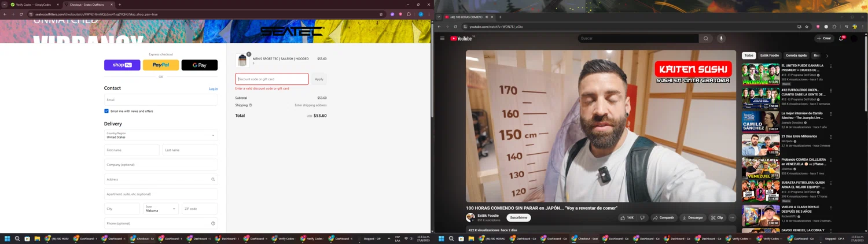
Task: Click the Log in link
Action: [x=213, y=88]
